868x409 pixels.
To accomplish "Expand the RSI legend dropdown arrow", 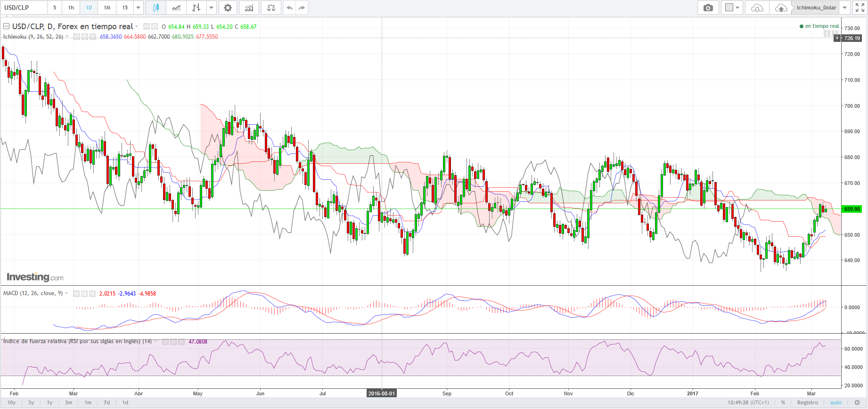I will click(156, 341).
